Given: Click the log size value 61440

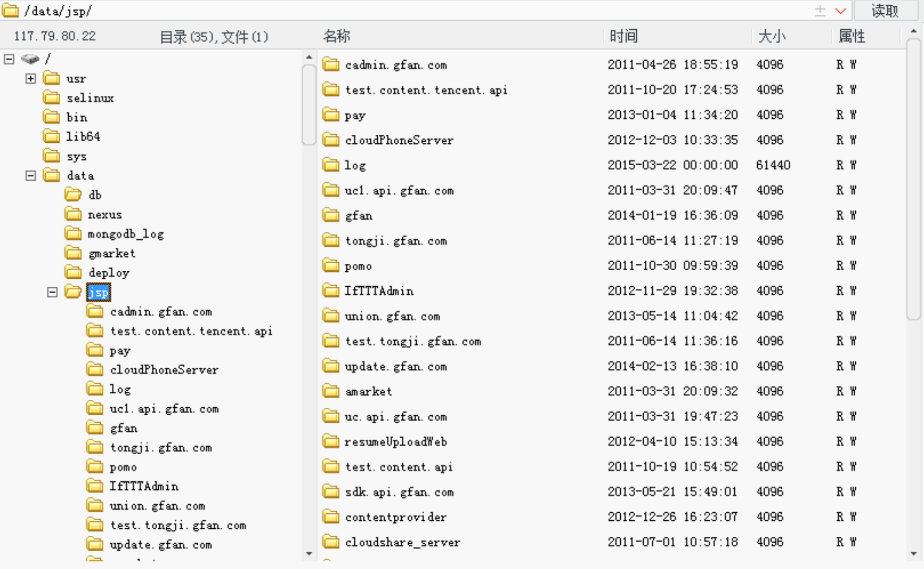Looking at the screenshot, I should pyautogui.click(x=773, y=165).
